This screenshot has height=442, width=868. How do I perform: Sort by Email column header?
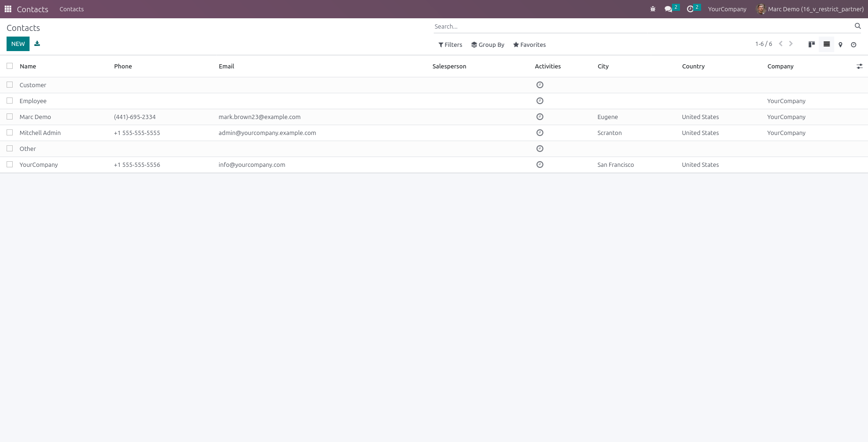click(x=226, y=66)
